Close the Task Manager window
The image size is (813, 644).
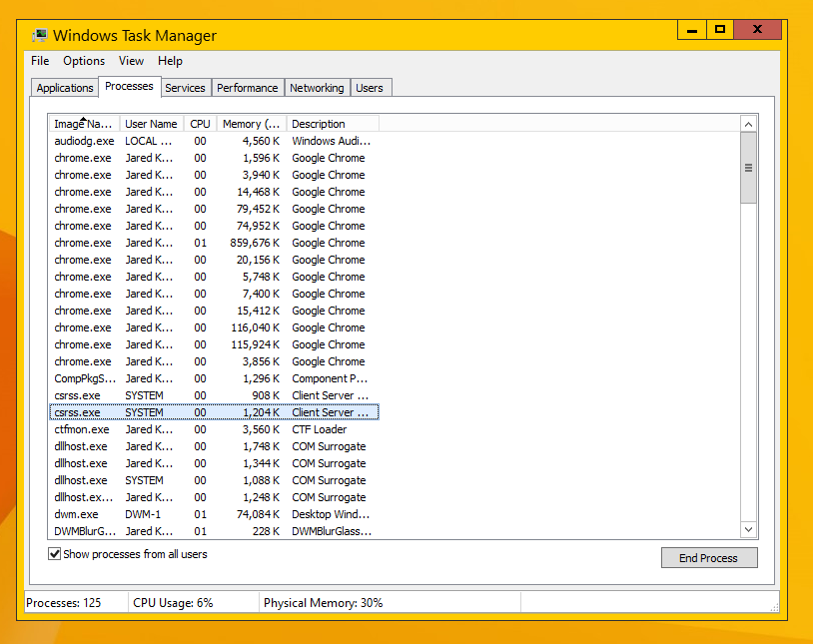[757, 30]
